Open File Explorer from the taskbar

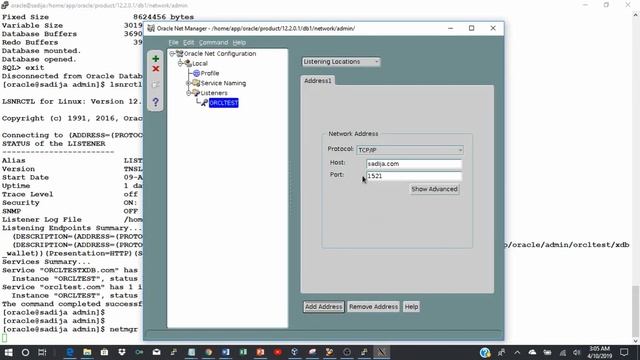tap(87, 352)
